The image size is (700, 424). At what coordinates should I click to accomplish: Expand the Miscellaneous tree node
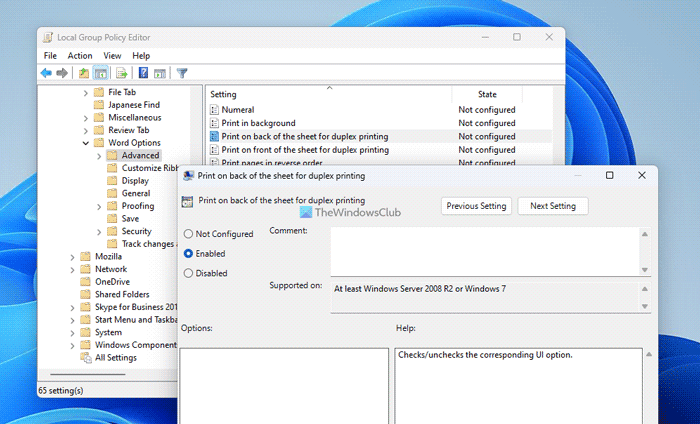click(x=85, y=118)
